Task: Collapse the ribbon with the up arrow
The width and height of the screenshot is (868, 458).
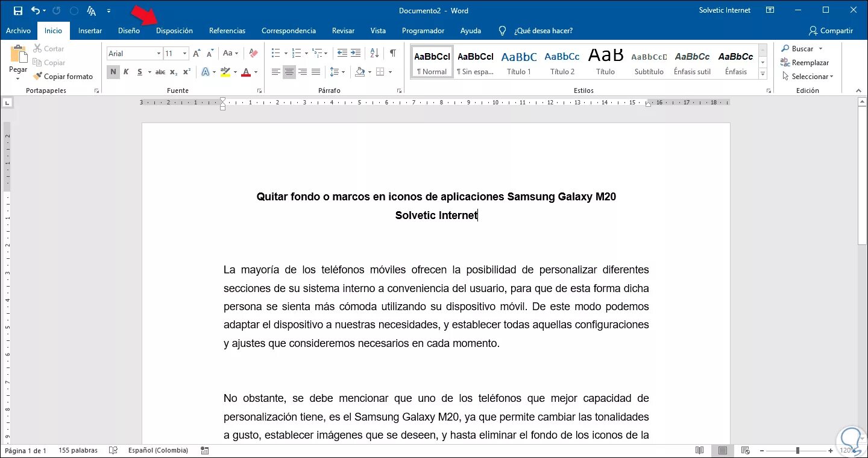Action: (859, 91)
